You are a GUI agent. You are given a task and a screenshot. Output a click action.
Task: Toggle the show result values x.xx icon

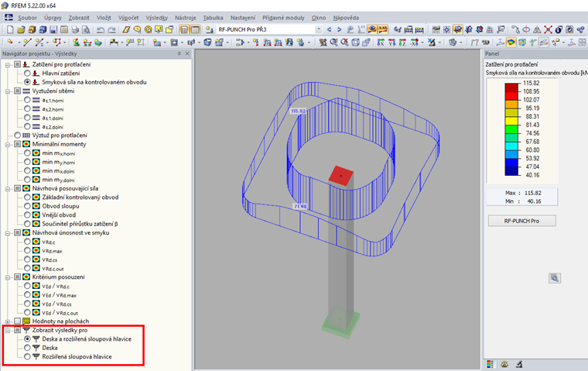382,29
